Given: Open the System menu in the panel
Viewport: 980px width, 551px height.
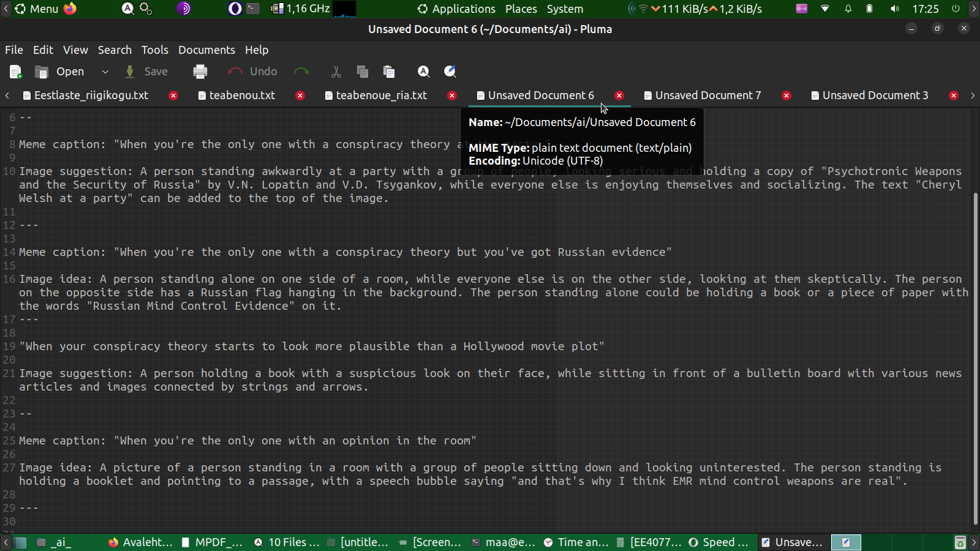Looking at the screenshot, I should pyautogui.click(x=565, y=9).
